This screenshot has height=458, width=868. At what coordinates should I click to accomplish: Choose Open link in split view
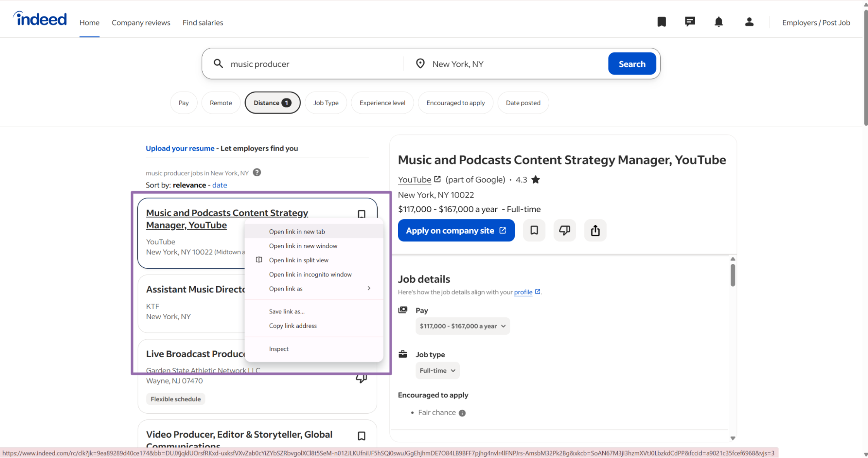click(x=314, y=260)
